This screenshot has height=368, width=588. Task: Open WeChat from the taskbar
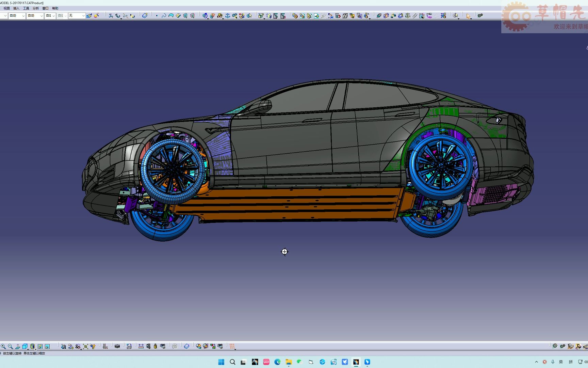pos(300,362)
